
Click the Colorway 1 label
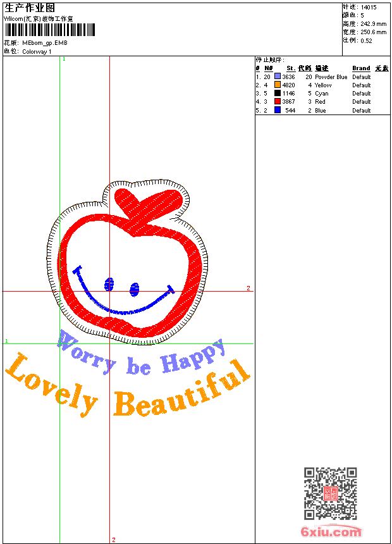click(37, 52)
